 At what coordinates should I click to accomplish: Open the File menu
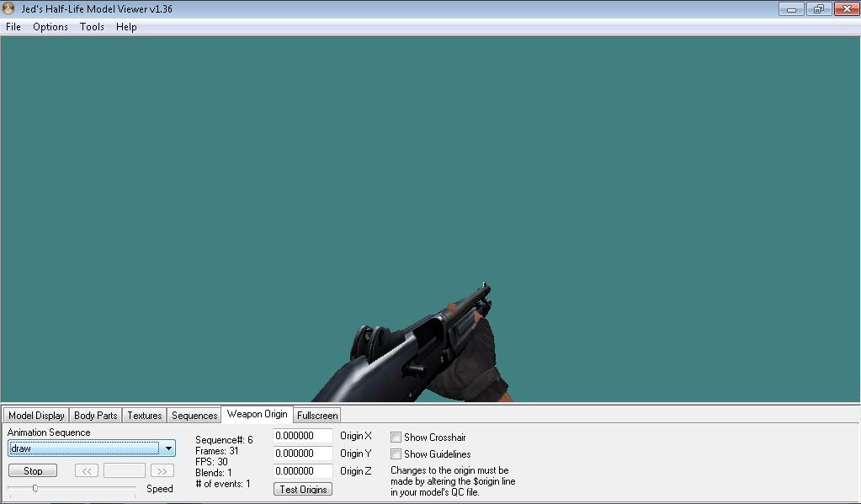[13, 26]
